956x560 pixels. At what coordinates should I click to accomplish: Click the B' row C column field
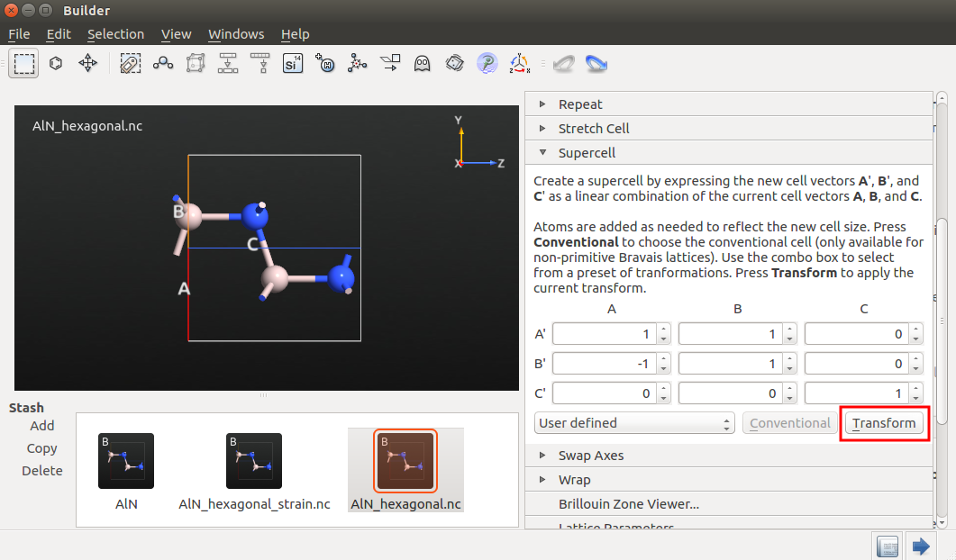click(857, 364)
